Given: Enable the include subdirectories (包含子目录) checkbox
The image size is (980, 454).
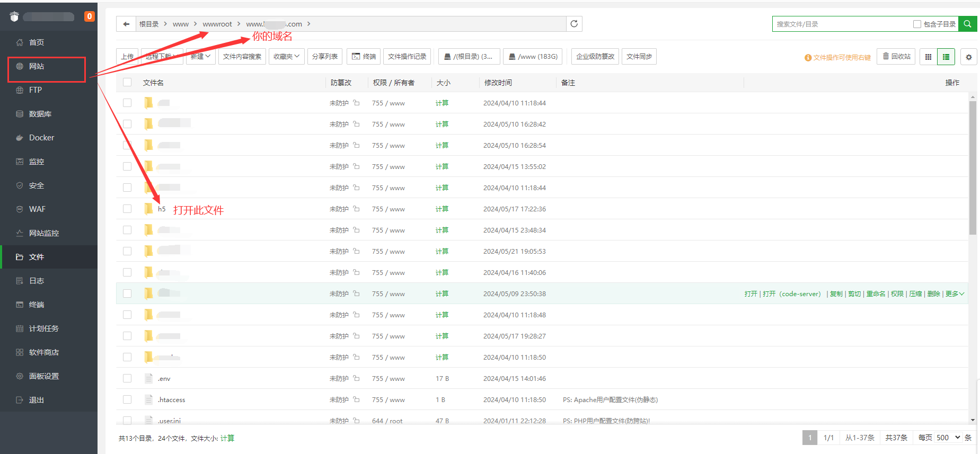Looking at the screenshot, I should [917, 24].
